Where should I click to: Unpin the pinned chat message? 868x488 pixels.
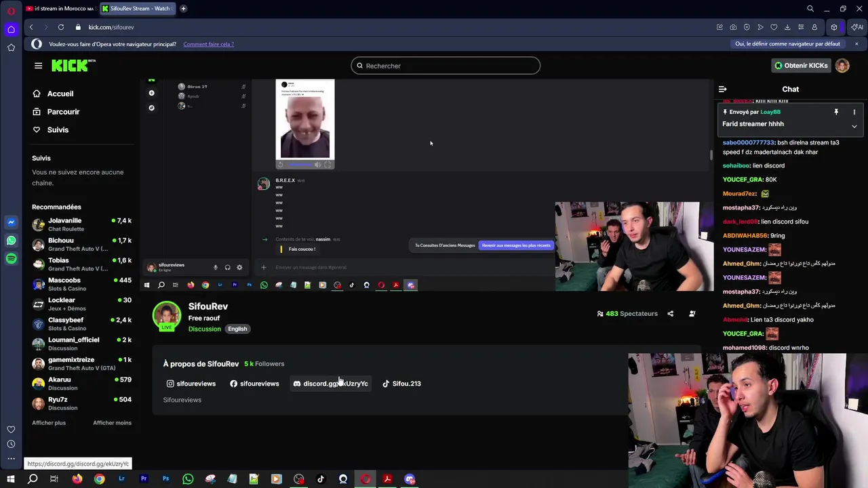click(836, 112)
